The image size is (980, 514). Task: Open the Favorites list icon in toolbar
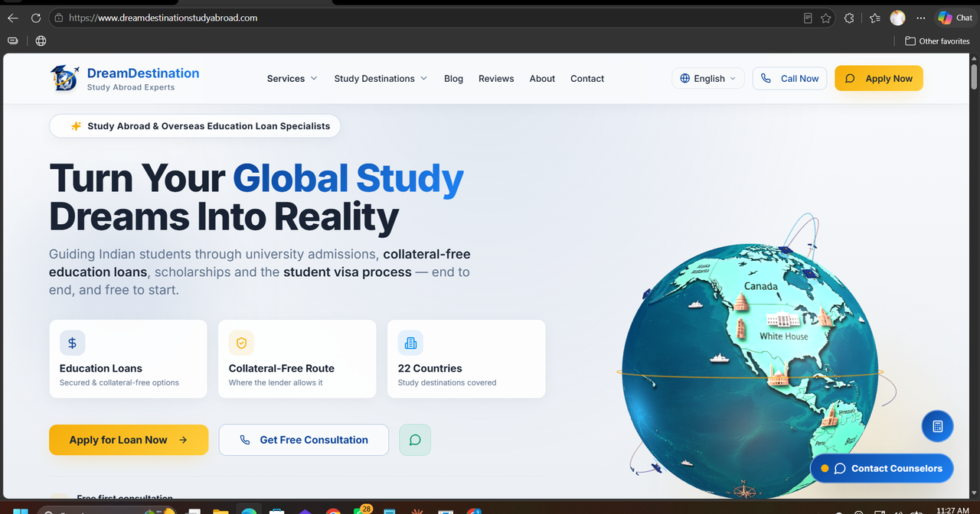pyautogui.click(x=875, y=18)
